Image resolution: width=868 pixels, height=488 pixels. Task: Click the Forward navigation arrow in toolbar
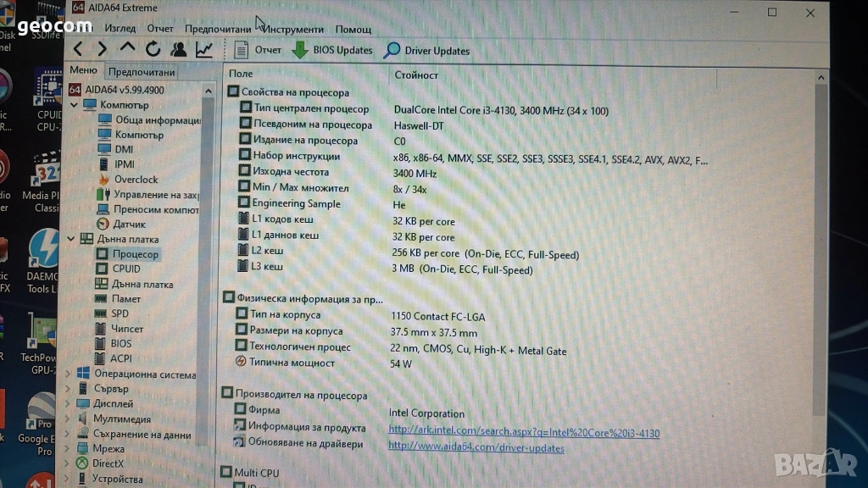pos(102,49)
